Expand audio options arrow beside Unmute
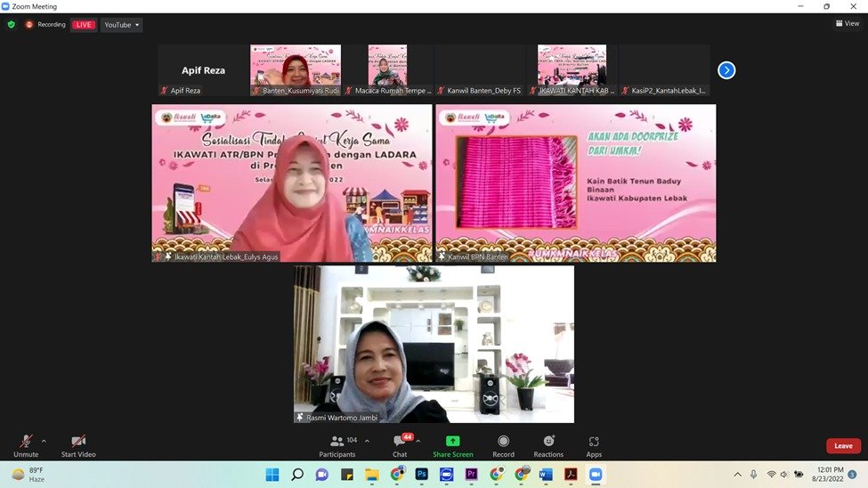The height and width of the screenshot is (488, 868). pos(44,441)
